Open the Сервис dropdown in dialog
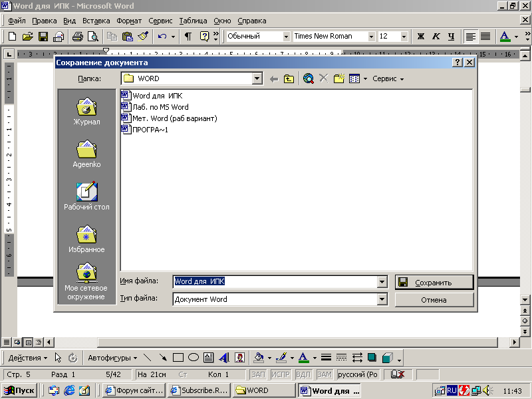The image size is (532, 399). pos(388,78)
